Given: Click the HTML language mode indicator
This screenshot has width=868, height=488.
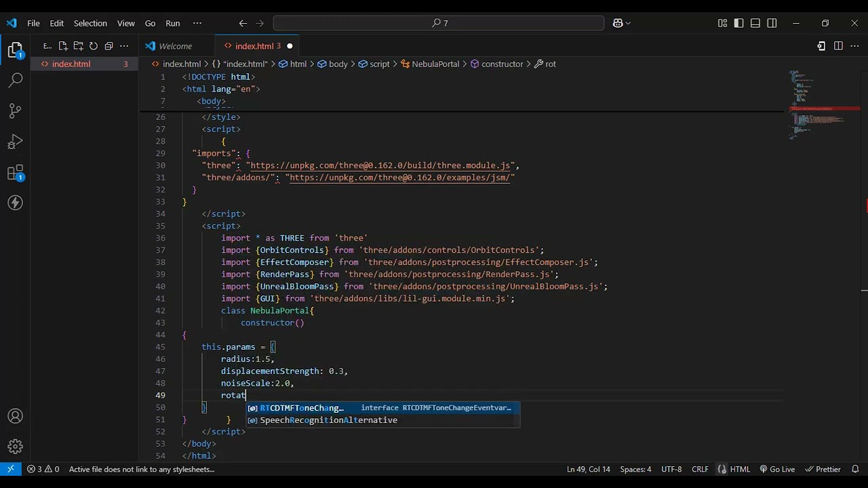Looking at the screenshot, I should point(739,469).
